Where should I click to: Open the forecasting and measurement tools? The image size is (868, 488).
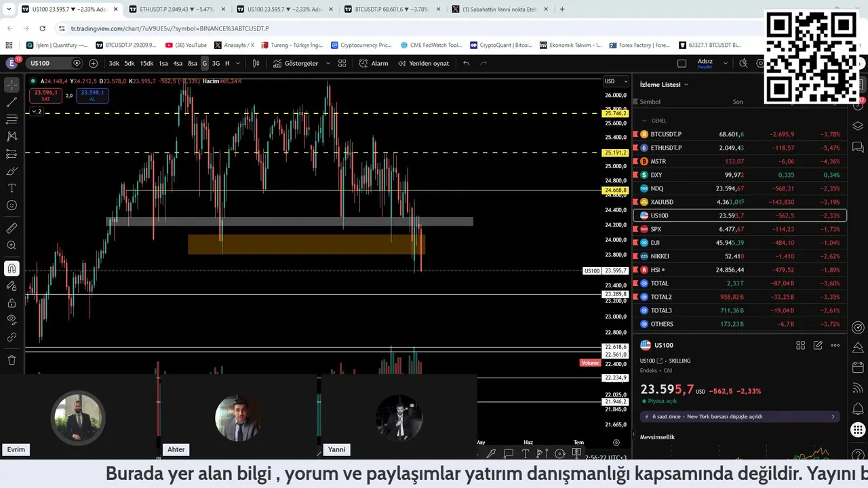[12, 154]
